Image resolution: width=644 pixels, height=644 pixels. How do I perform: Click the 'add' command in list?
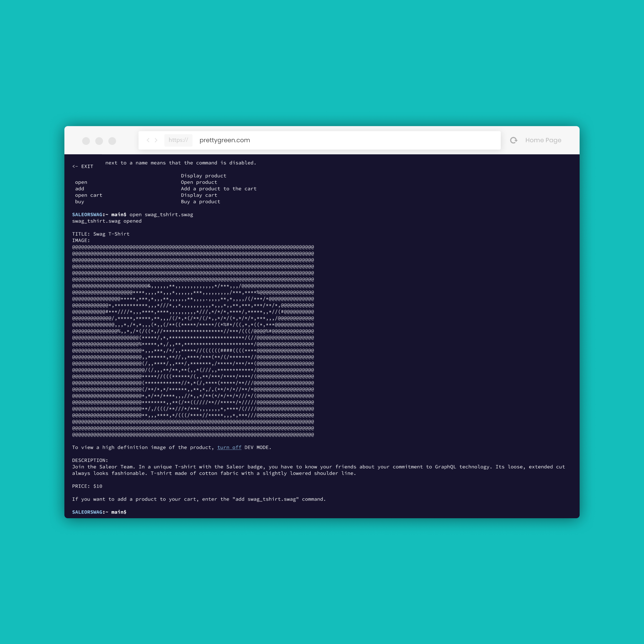click(x=80, y=189)
